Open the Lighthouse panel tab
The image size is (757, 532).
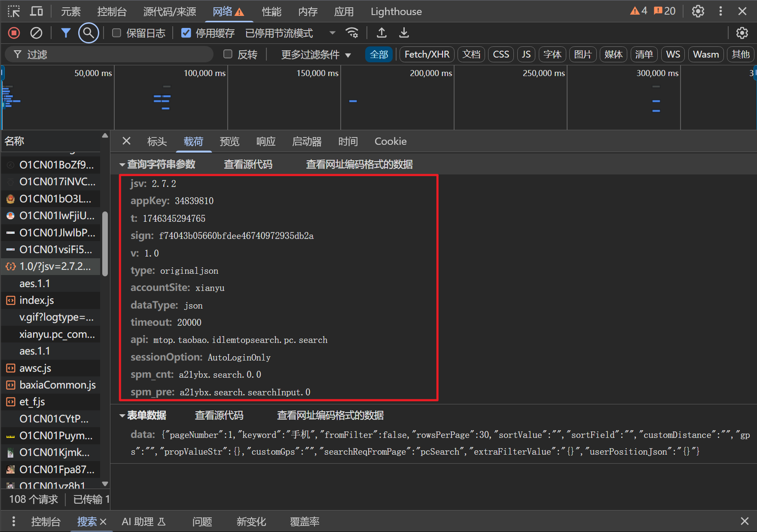[396, 12]
